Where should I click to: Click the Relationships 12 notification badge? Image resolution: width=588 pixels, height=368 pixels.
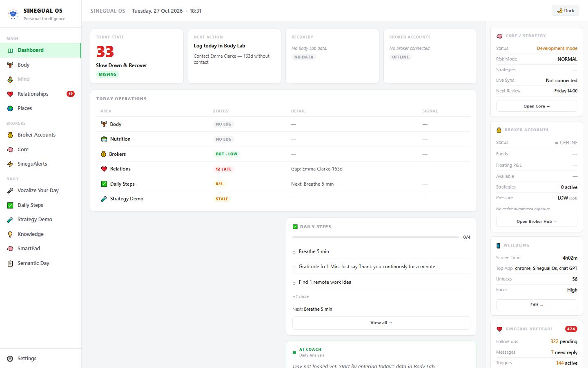(71, 94)
